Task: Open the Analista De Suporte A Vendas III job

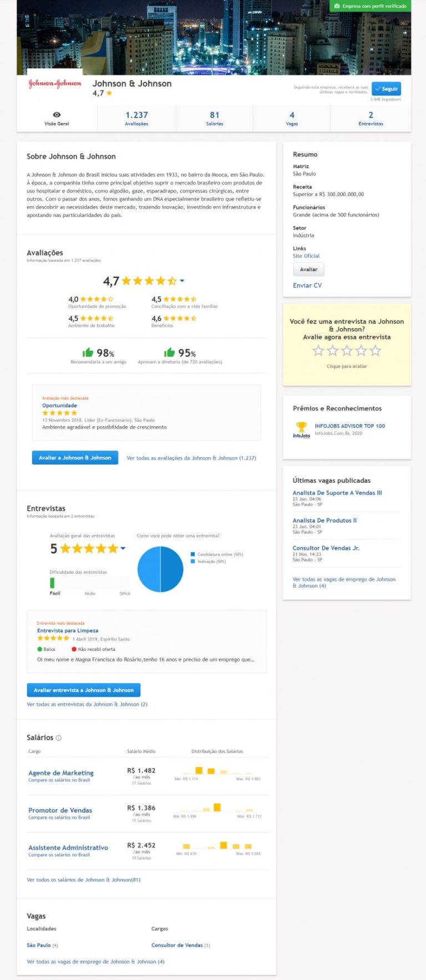Action: 337,493
